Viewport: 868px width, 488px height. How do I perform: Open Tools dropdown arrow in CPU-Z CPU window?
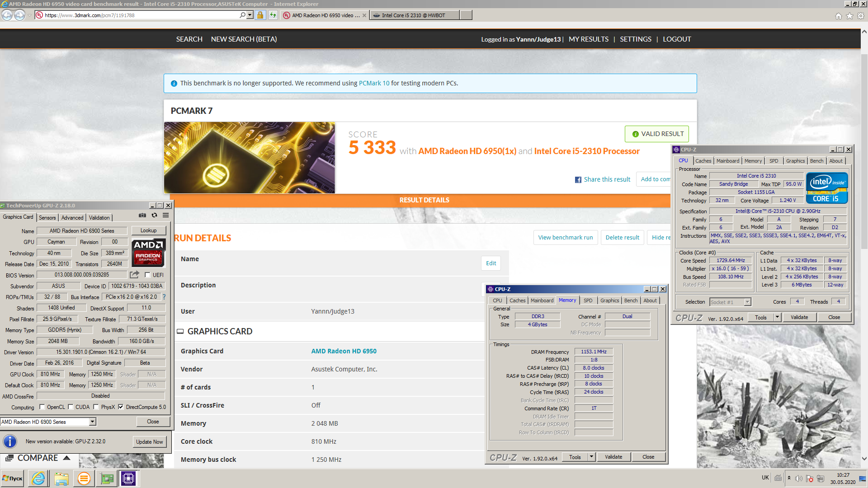pyautogui.click(x=777, y=317)
